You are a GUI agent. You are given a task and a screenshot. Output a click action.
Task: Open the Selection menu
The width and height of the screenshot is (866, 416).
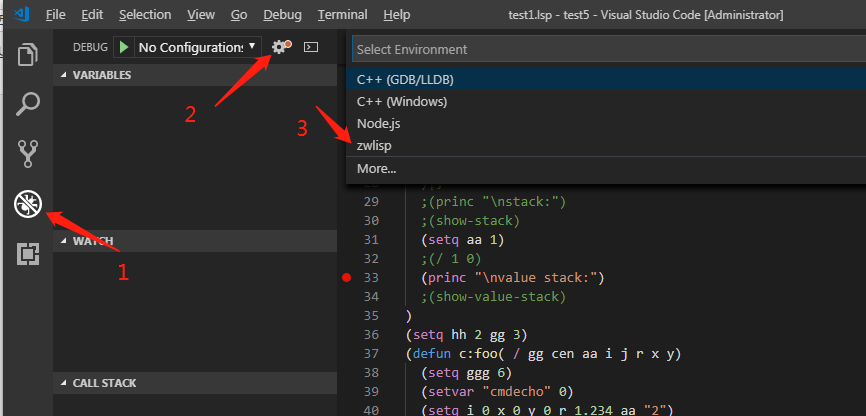[145, 14]
